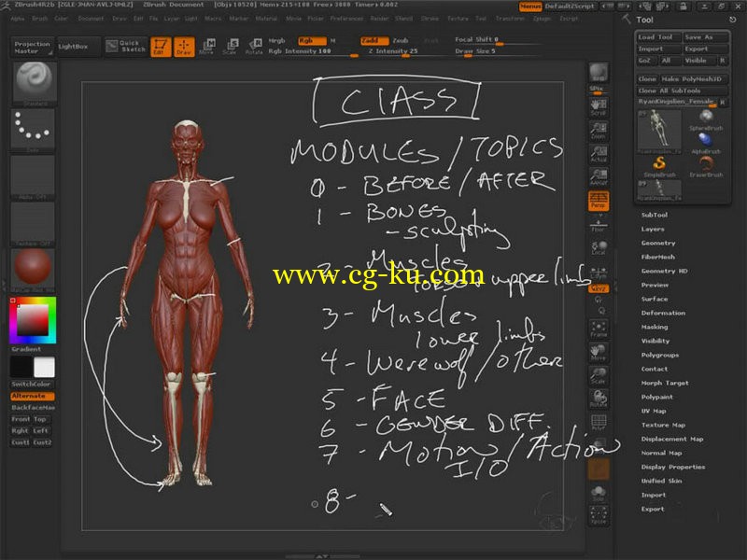747x560 pixels.
Task: Toggle the L.Sym button
Action: click(x=599, y=272)
